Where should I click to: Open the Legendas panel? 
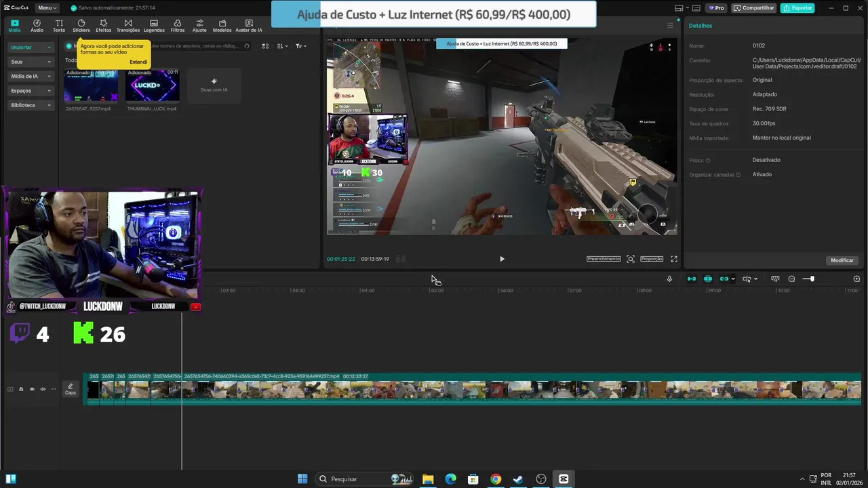(x=154, y=26)
